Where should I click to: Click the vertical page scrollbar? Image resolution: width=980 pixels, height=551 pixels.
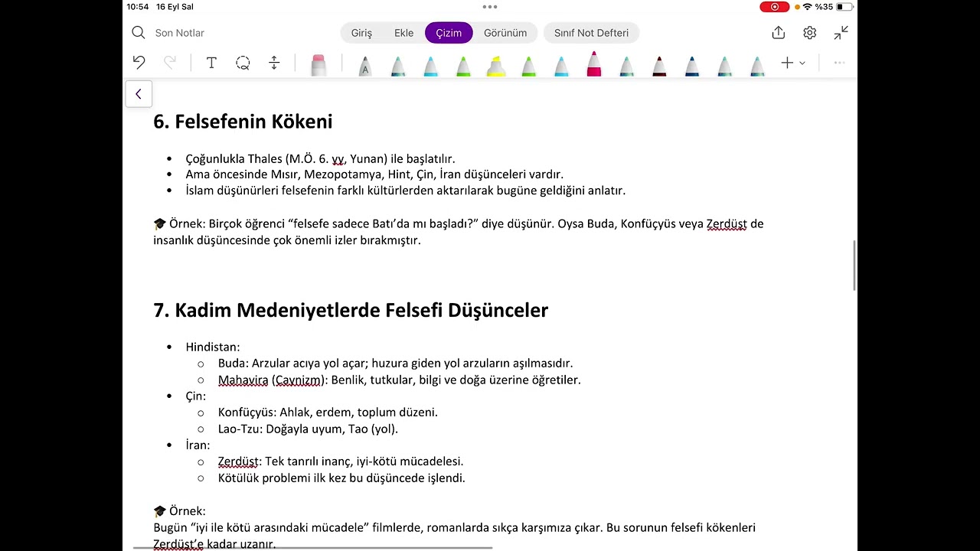tap(854, 265)
